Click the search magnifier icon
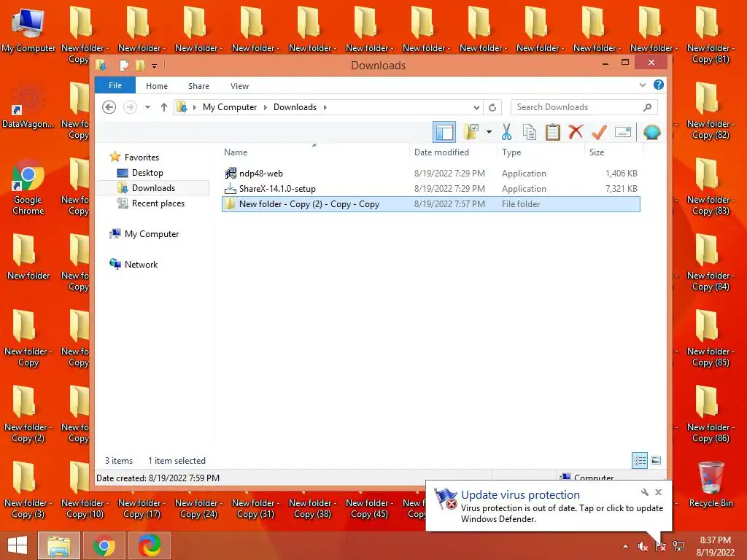Viewport: 747px width, 560px height. tap(647, 107)
